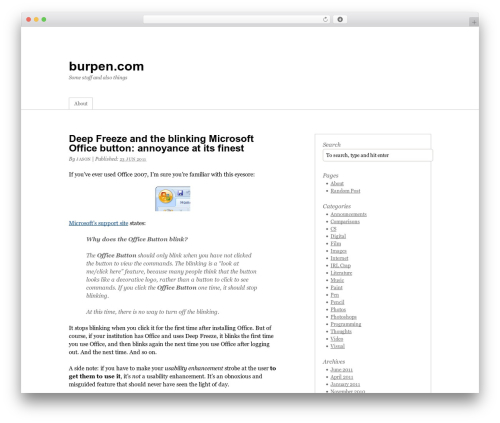Click the 'Why does the Office Button blink?' quote heading

(137, 239)
